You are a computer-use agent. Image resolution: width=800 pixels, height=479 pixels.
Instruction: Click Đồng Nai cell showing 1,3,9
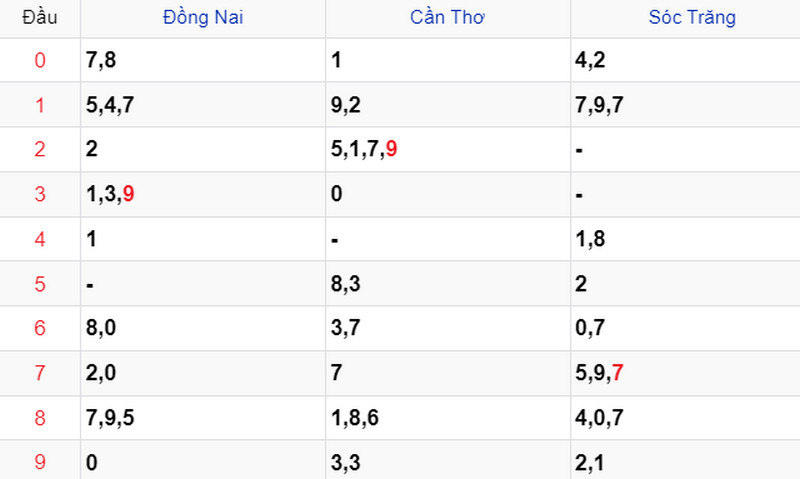(x=203, y=194)
